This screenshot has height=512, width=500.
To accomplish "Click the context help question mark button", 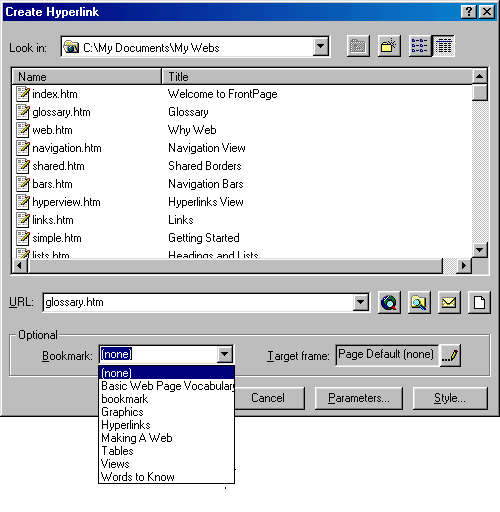I will (x=469, y=12).
